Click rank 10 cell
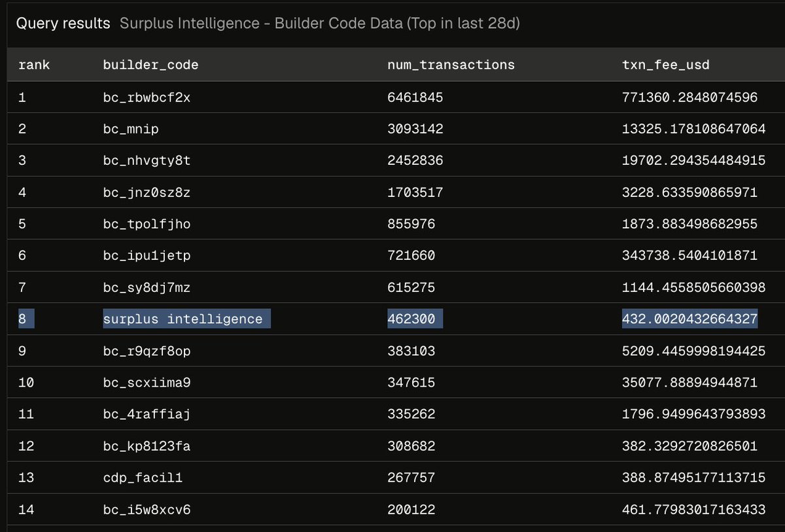The height and width of the screenshot is (532, 785). click(26, 382)
